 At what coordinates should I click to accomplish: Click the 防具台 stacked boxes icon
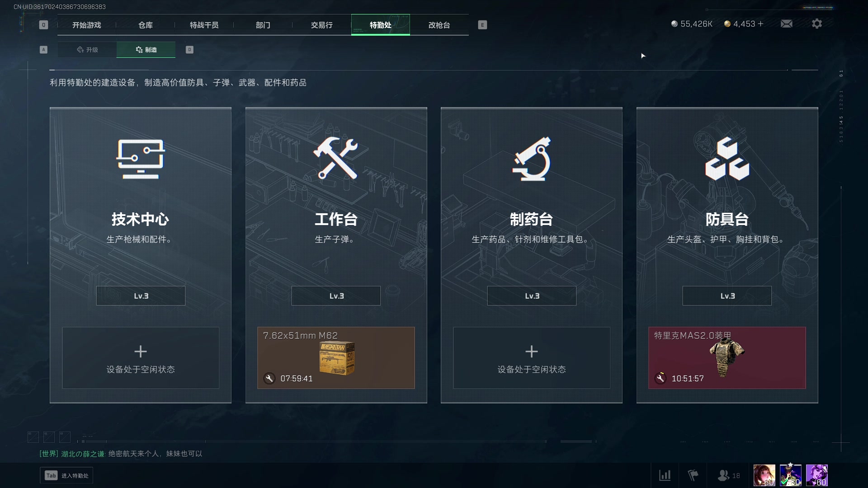727,159
